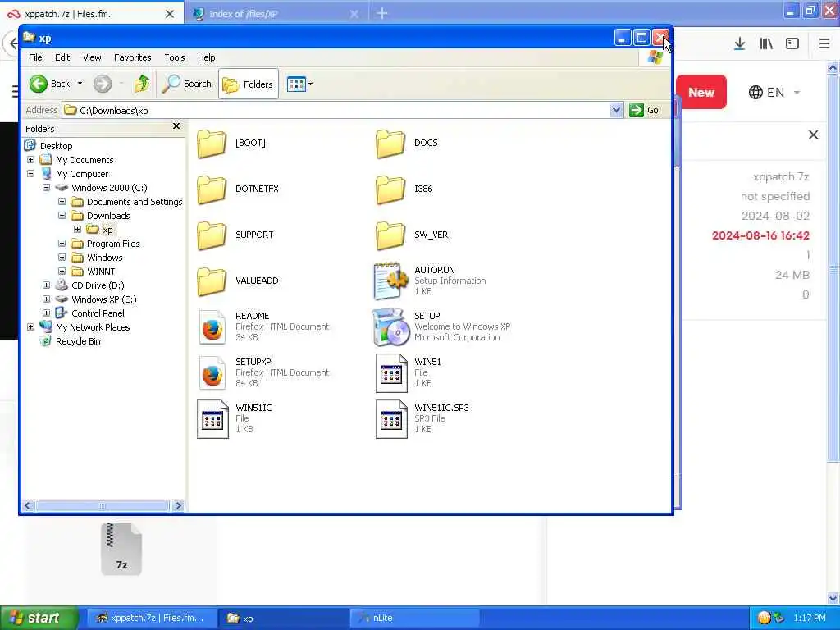Select the WIN51IC file icon
This screenshot has width=840, height=630.
coord(212,419)
